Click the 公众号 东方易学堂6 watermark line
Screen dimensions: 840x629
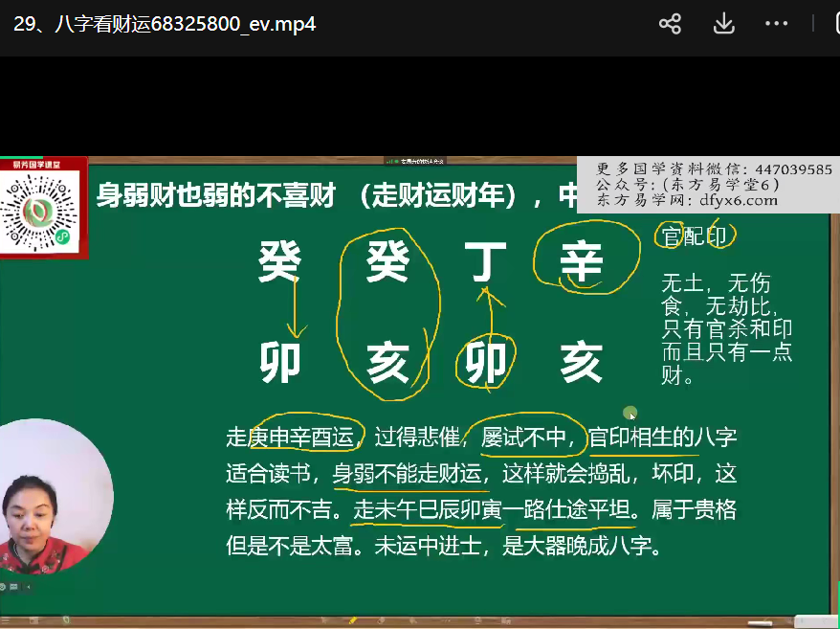click(689, 185)
